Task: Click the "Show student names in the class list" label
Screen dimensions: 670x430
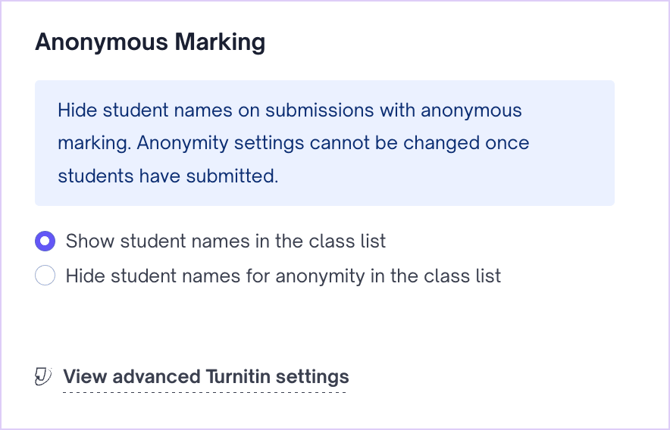Action: tap(225, 241)
